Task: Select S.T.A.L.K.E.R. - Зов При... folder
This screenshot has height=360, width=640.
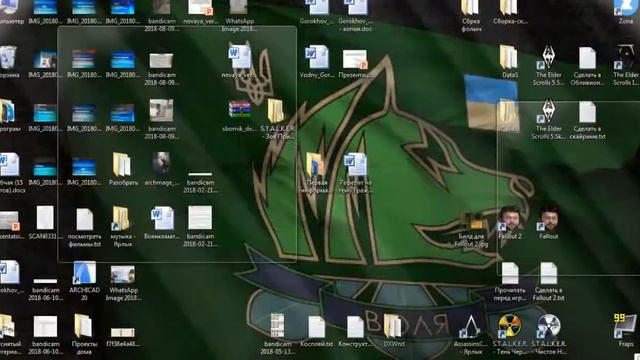Action: pos(278,119)
